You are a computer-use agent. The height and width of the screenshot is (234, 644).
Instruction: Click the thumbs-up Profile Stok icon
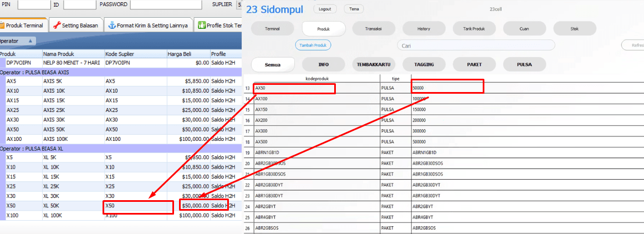click(x=202, y=26)
